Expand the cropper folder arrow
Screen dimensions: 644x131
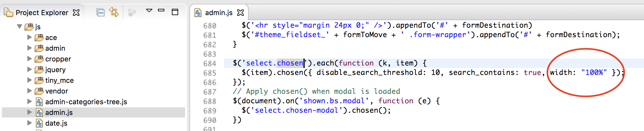pyautogui.click(x=30, y=59)
